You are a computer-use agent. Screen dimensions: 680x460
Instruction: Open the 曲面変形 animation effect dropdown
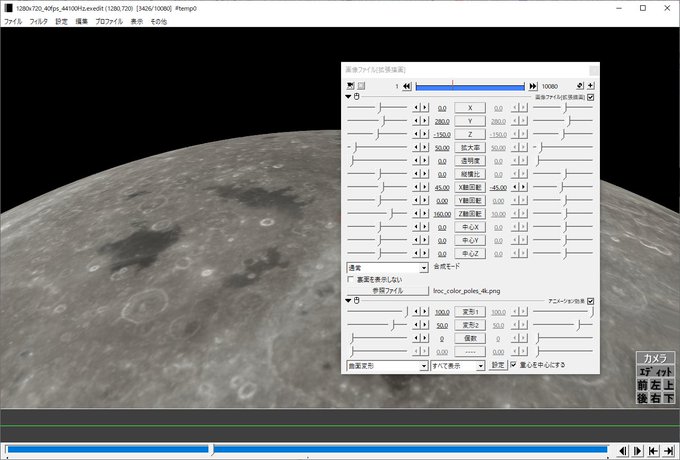point(387,366)
